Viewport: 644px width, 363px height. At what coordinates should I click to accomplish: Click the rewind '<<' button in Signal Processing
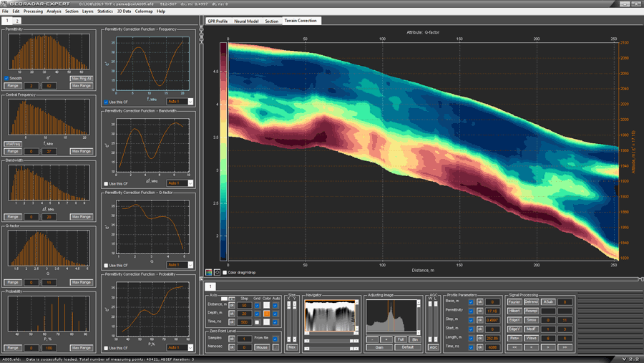(514, 347)
